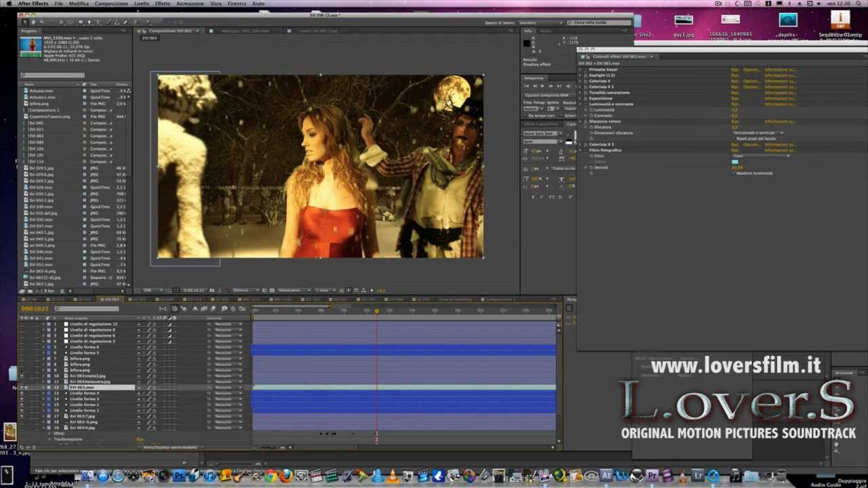
Task: Open parent Nessuno dropdown for Livello di regolazione 12
Action: [228, 324]
